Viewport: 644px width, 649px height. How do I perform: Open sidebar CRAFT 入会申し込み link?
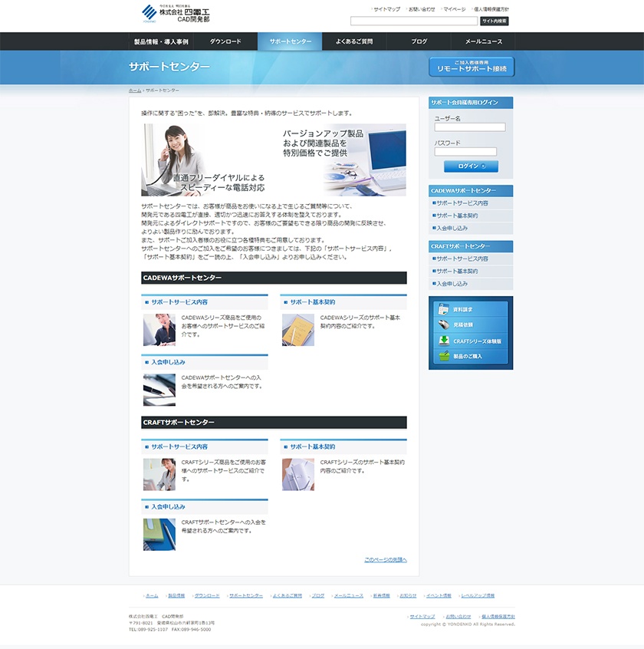452,284
